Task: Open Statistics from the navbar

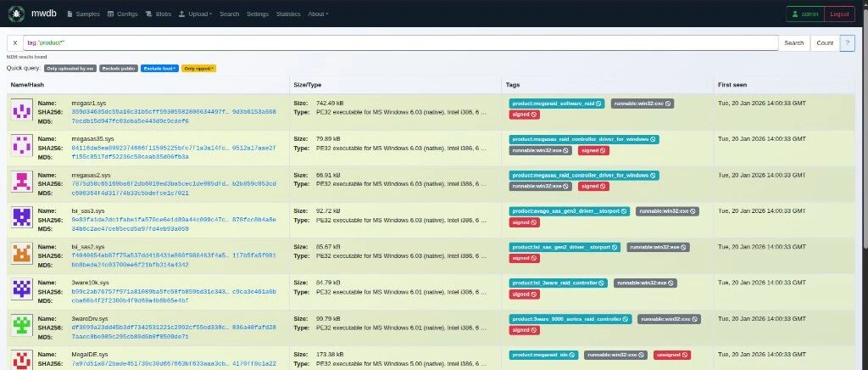Action: click(x=288, y=14)
